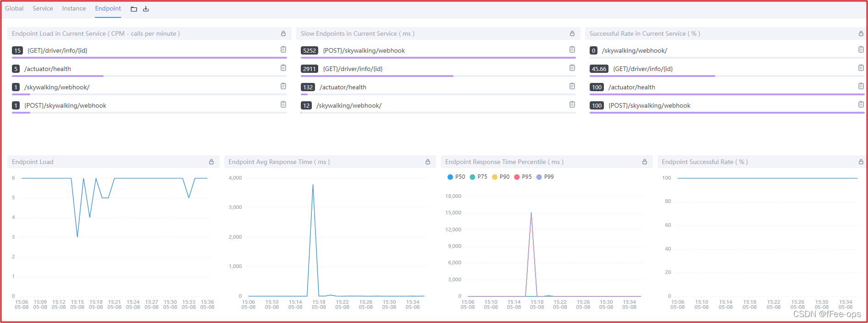
Task: Click the Endpoint Successful Rate title
Action: (x=705, y=162)
